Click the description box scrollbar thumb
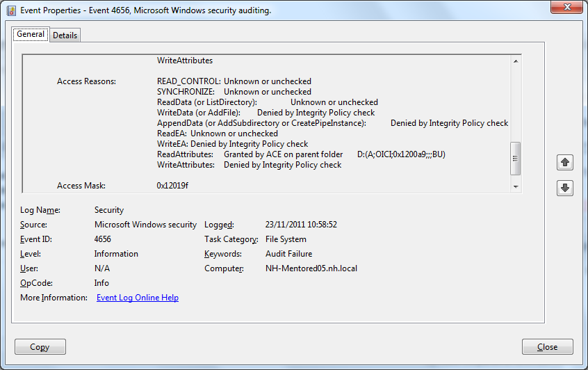 pyautogui.click(x=515, y=158)
